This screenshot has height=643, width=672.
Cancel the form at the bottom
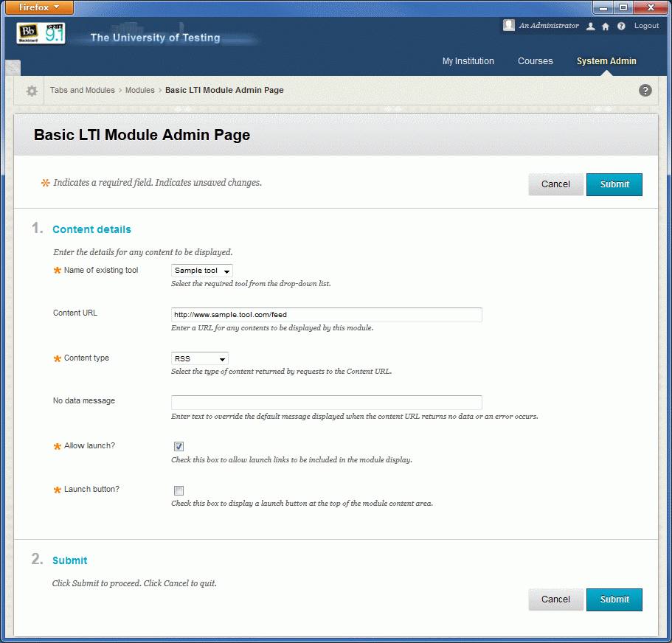(x=555, y=599)
